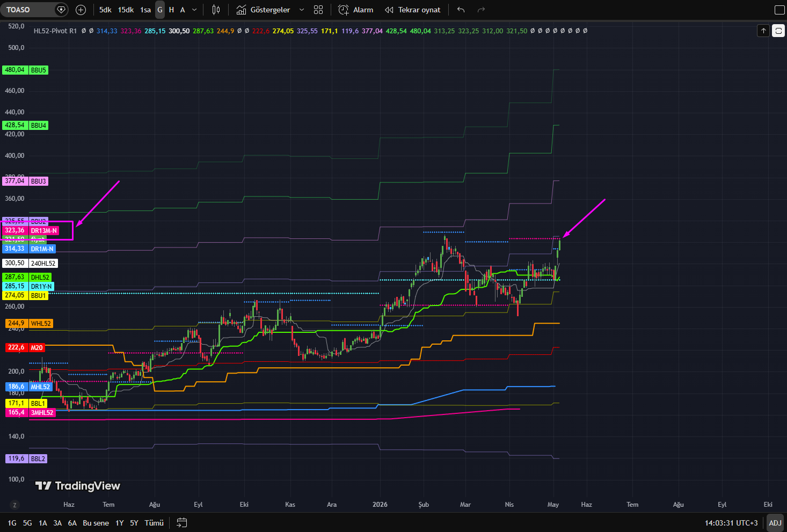Set the range to 1Y

click(120, 523)
